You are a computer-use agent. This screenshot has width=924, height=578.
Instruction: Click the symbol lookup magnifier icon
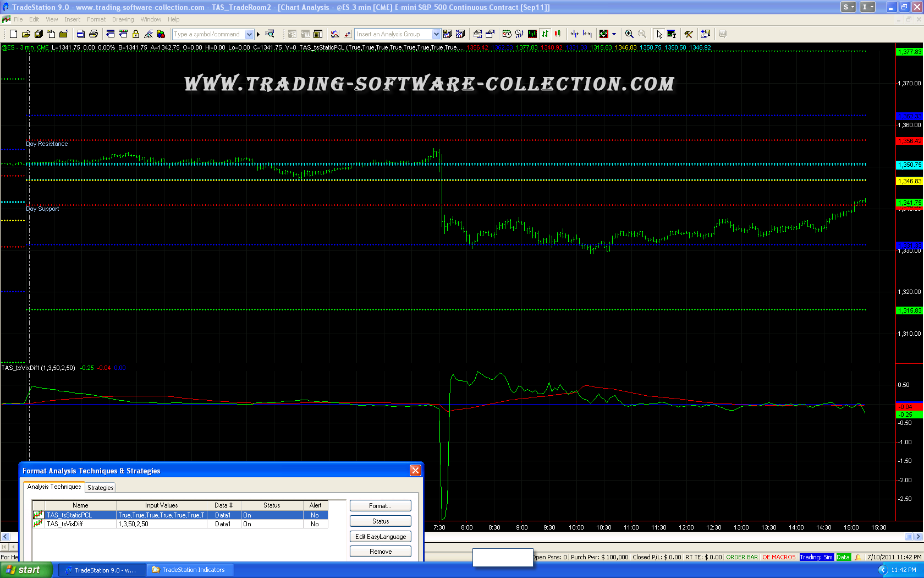269,34
